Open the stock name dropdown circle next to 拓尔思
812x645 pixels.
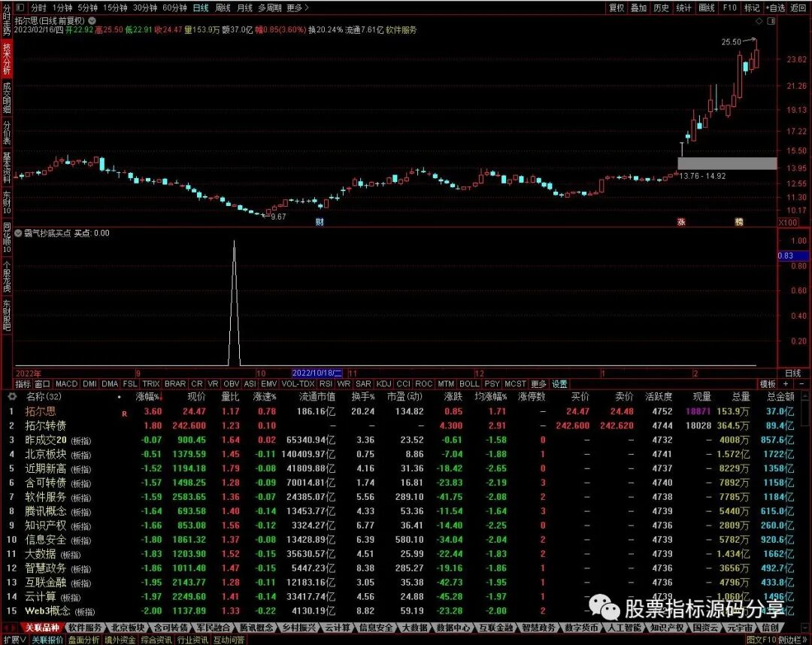tap(92, 21)
